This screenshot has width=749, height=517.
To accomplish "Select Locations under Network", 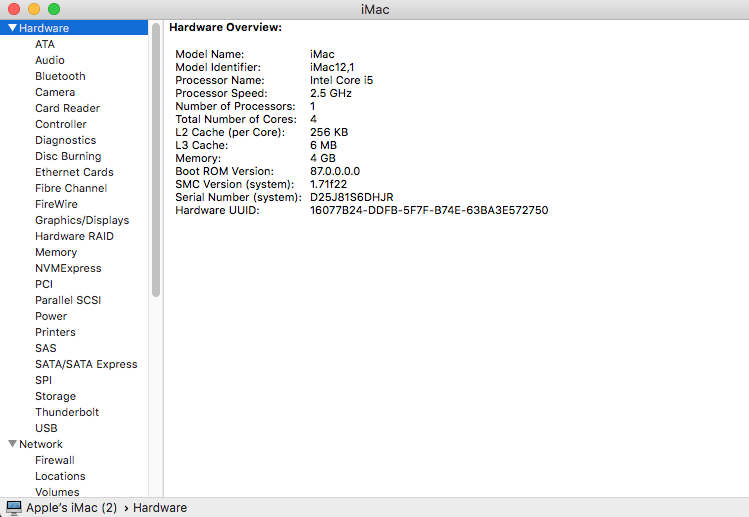I will [60, 476].
